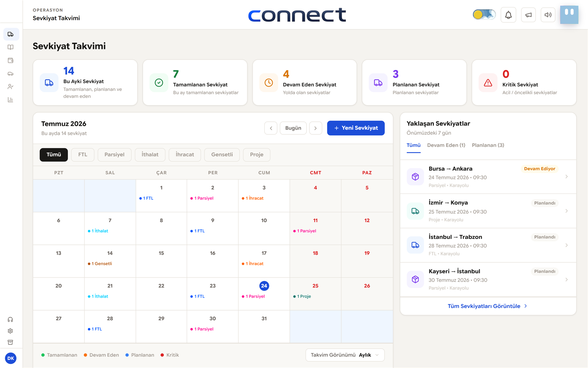
Task: Open 1 Gensetli event on July 14
Action: (100, 264)
